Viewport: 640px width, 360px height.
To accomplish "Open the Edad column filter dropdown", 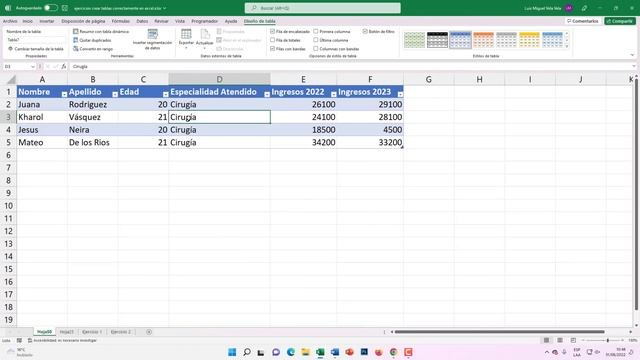I will (165, 94).
